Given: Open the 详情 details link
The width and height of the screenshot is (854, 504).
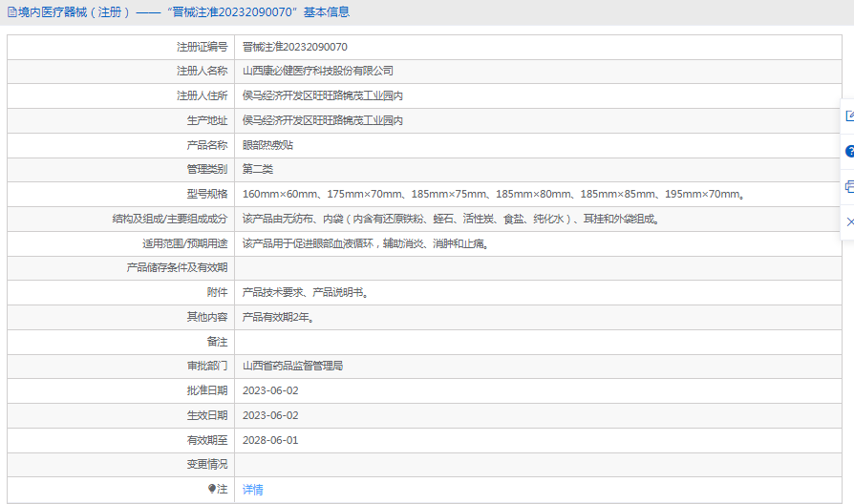Looking at the screenshot, I should [252, 490].
